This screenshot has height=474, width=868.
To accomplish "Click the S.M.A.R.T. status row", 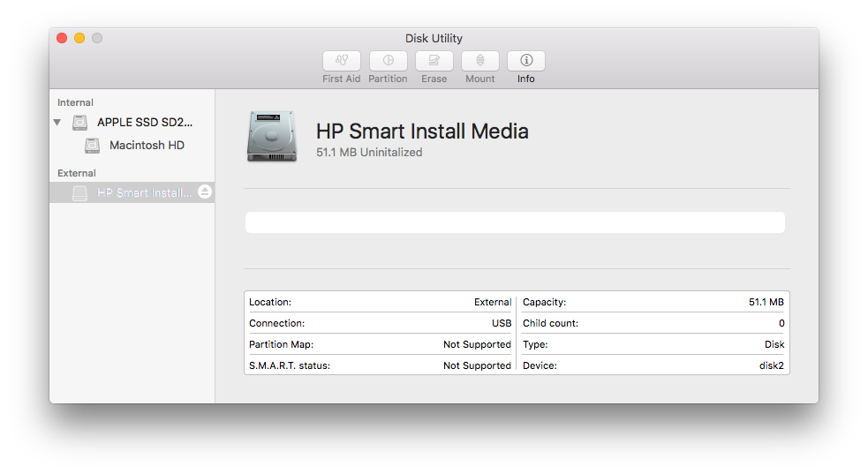I will point(380,365).
